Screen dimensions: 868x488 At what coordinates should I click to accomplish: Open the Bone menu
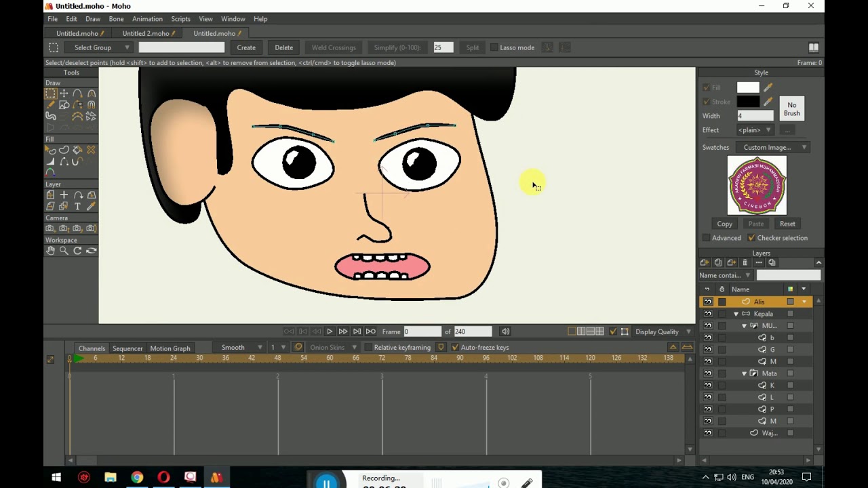coord(116,19)
